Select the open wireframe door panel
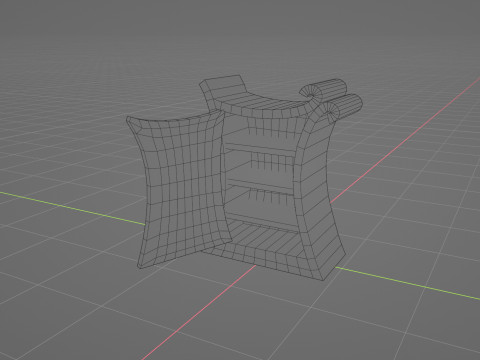Viewport: 480px width, 360px height. [180, 190]
